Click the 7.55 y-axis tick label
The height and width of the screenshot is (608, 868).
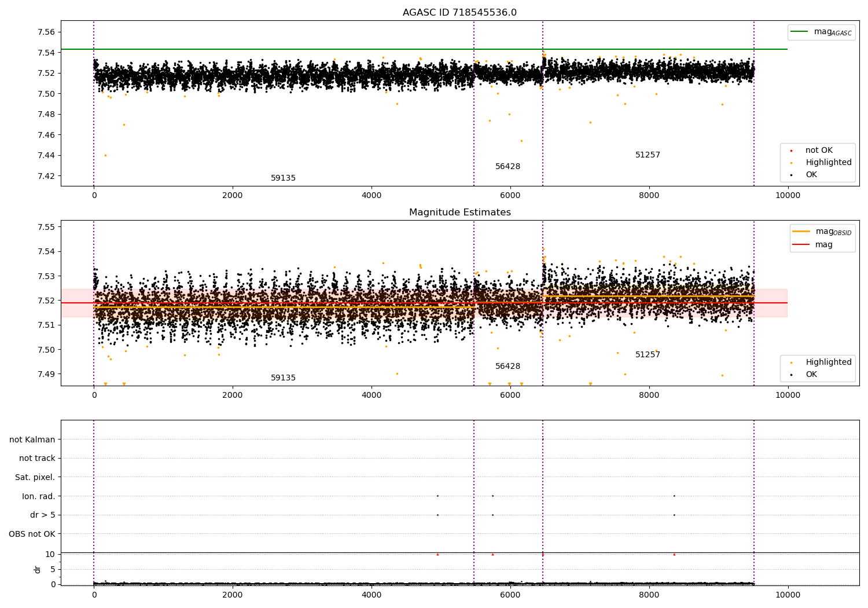pos(46,228)
